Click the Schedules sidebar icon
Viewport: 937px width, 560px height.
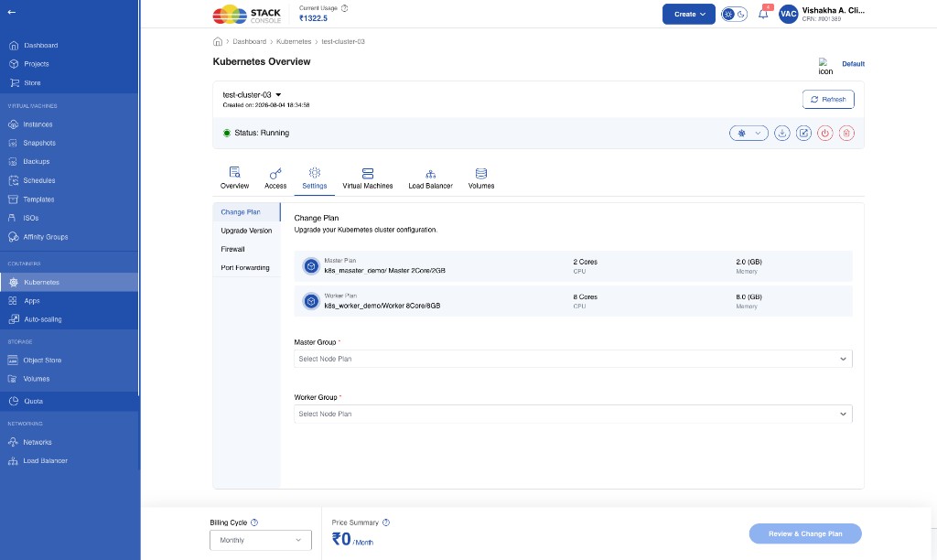click(13, 180)
